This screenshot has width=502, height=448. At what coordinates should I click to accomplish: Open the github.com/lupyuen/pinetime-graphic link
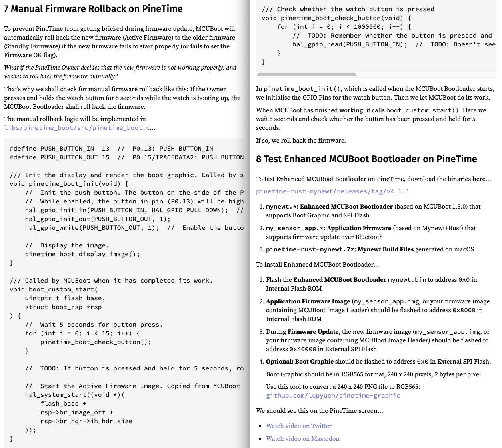coord(333,396)
